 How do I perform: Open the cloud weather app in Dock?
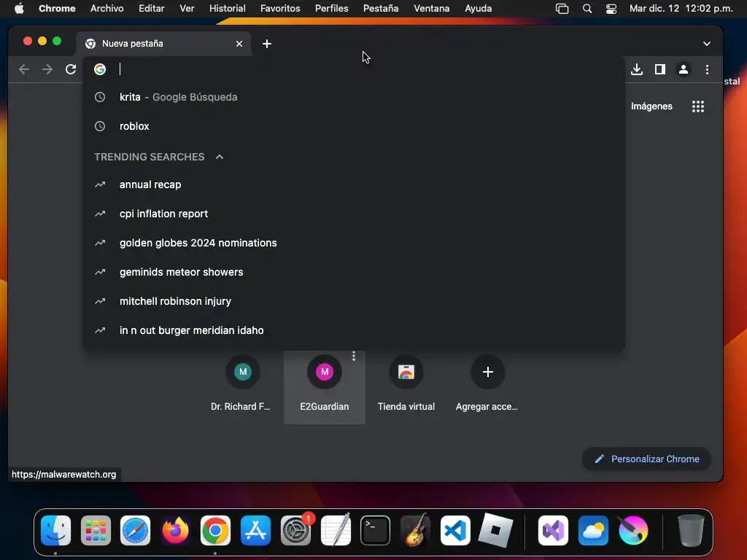[593, 531]
